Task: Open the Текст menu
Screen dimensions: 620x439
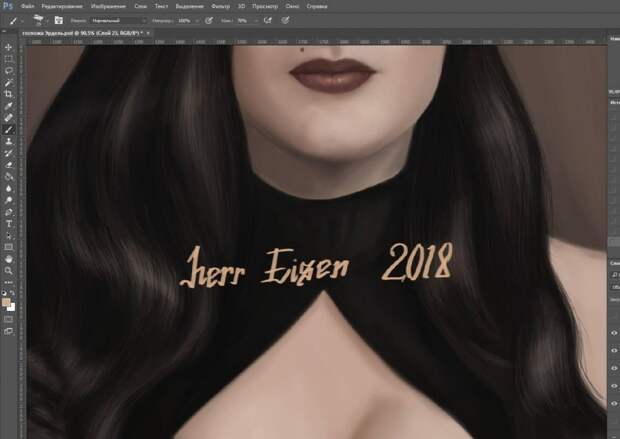Action: pyautogui.click(x=161, y=6)
